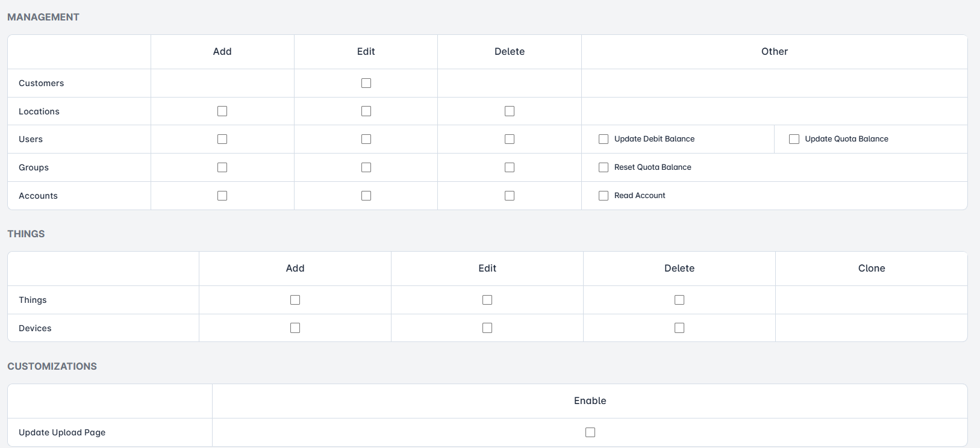The height and width of the screenshot is (448, 980).
Task: Enable Add permission for Users
Action: [x=222, y=139]
